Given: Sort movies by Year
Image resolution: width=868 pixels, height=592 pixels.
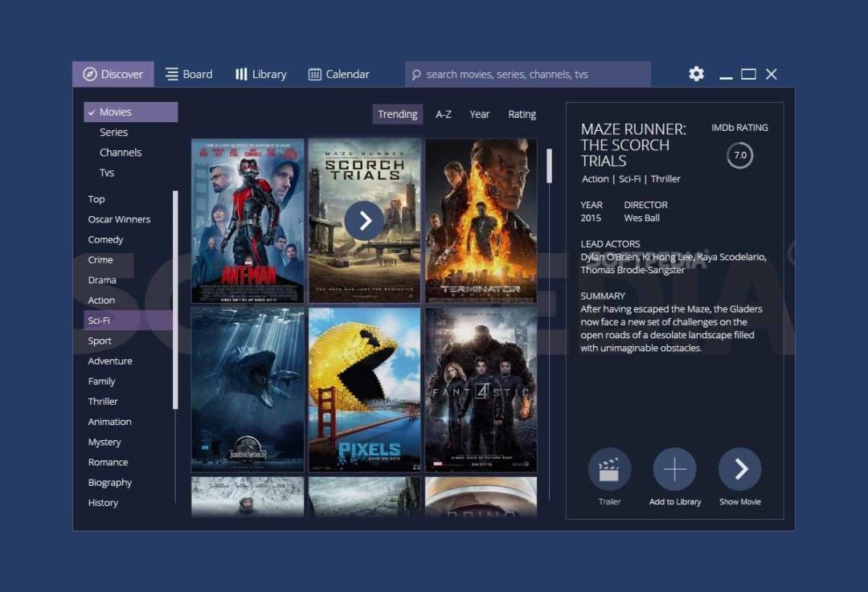Looking at the screenshot, I should 479,114.
